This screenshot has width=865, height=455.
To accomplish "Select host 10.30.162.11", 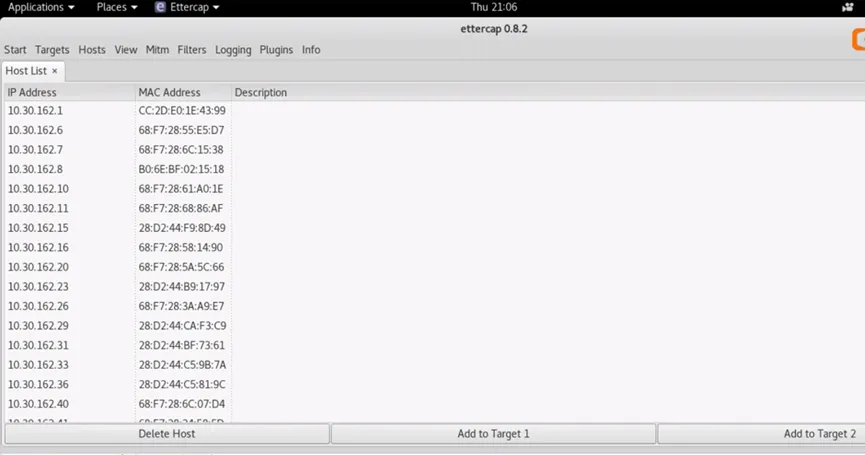I will tap(38, 208).
